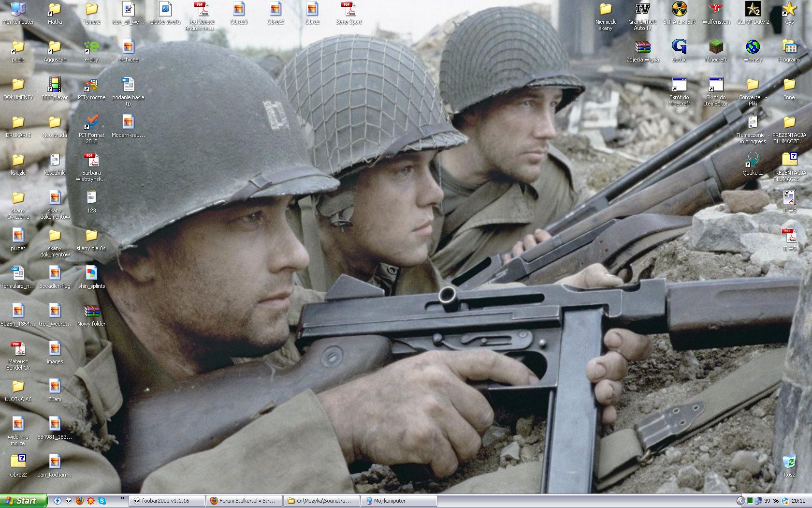Viewport: 812px width, 508px height.
Task: Open the Grand Theft Auto IV shortcut
Action: [x=642, y=16]
